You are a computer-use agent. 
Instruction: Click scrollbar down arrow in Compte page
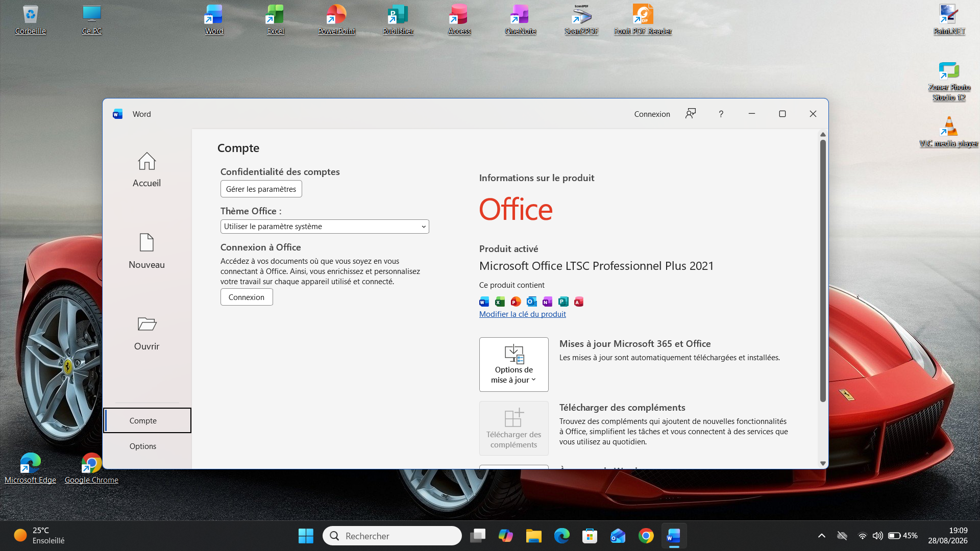click(823, 463)
